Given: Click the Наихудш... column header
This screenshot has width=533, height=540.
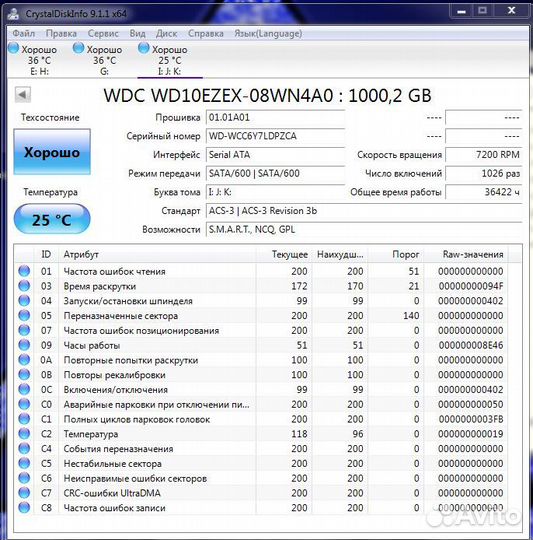Looking at the screenshot, I should click(x=339, y=255).
